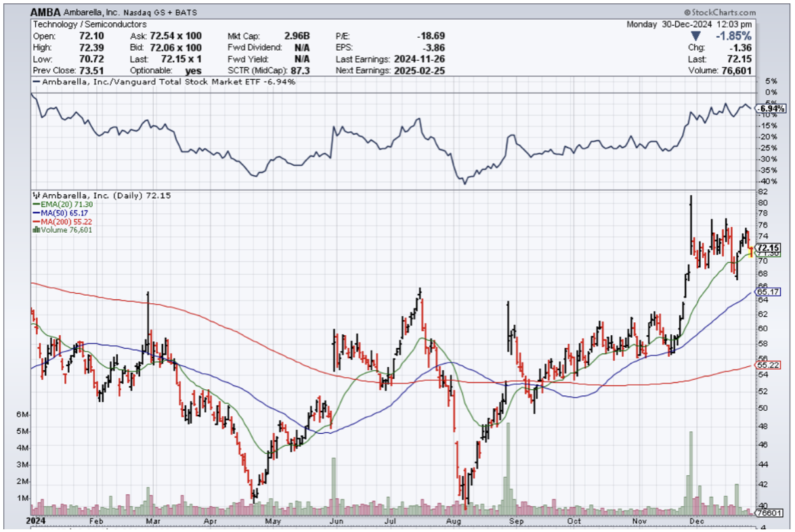The image size is (795, 532).
Task: Click the Aug label on the time axis
Action: (454, 521)
